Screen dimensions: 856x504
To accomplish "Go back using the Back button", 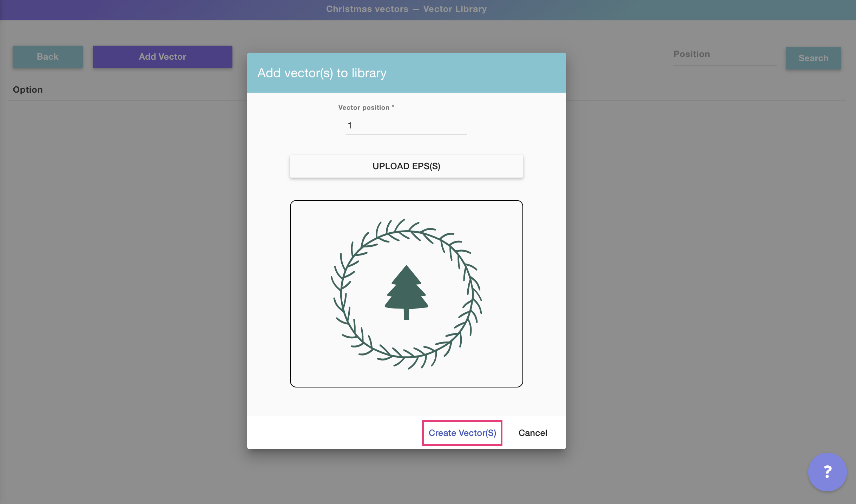I will (x=48, y=57).
